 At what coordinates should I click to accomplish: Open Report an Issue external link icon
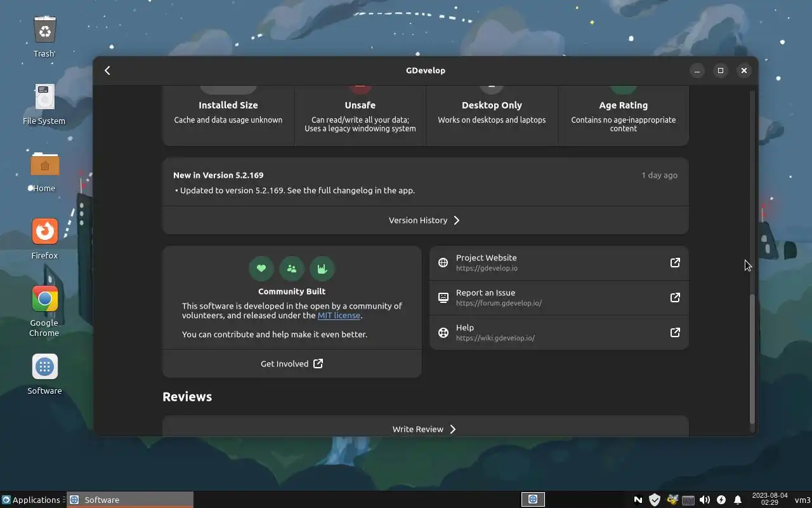675,298
